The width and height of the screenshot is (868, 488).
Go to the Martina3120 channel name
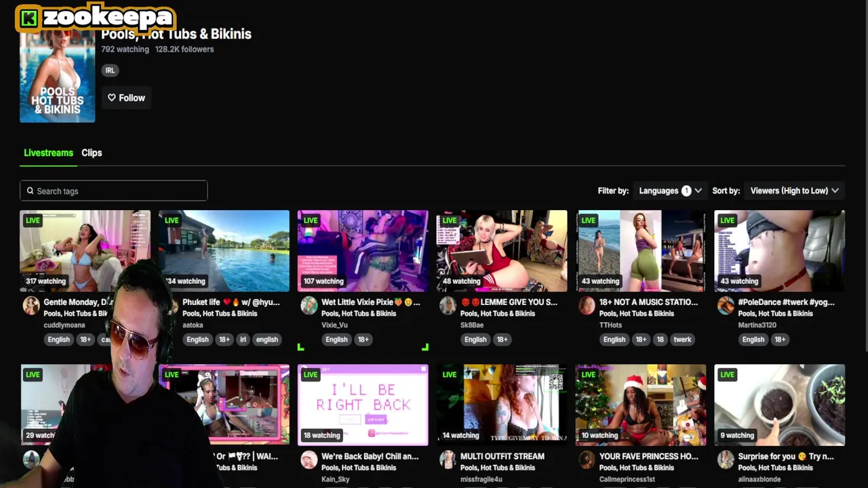point(757,325)
